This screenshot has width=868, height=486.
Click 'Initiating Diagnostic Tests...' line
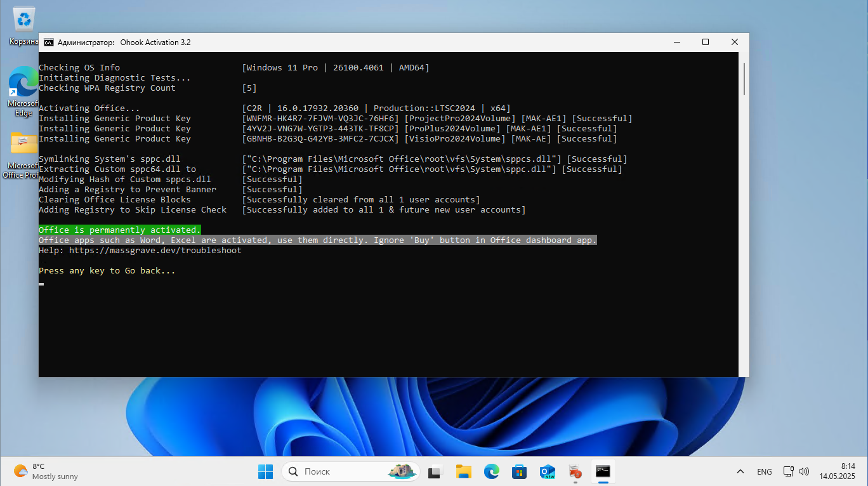[x=115, y=78]
